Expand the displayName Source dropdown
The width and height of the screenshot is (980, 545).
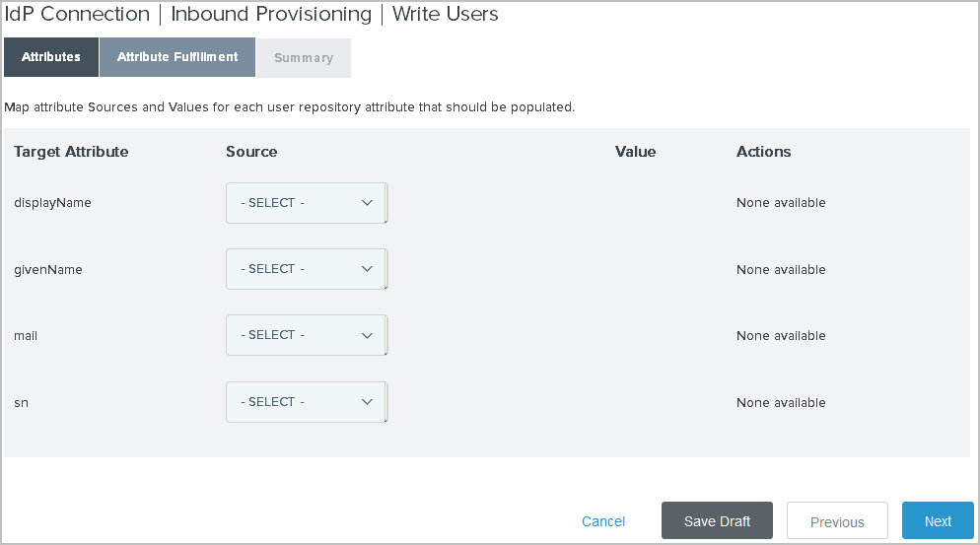click(x=306, y=203)
